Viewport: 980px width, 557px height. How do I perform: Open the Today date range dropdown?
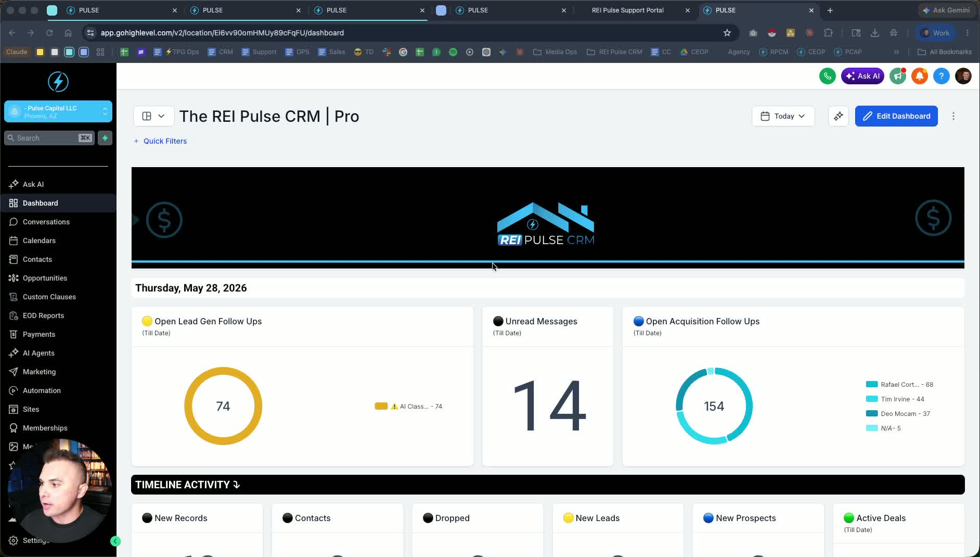coord(783,116)
